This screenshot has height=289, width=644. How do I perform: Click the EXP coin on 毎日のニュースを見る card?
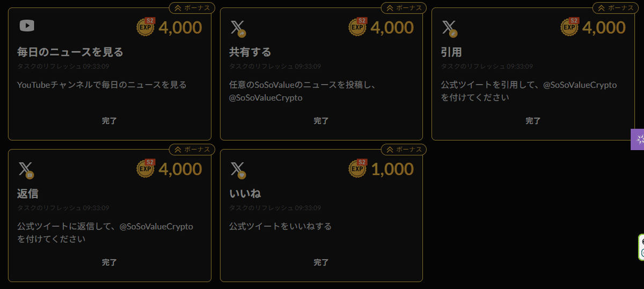tap(146, 27)
